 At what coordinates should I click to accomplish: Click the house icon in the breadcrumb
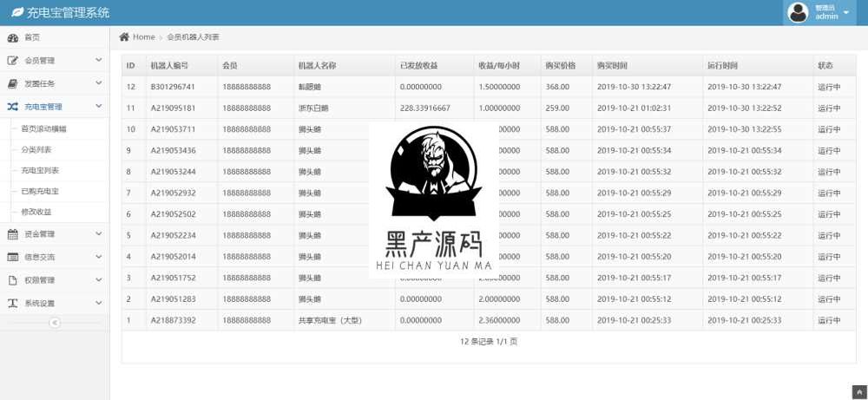[124, 36]
